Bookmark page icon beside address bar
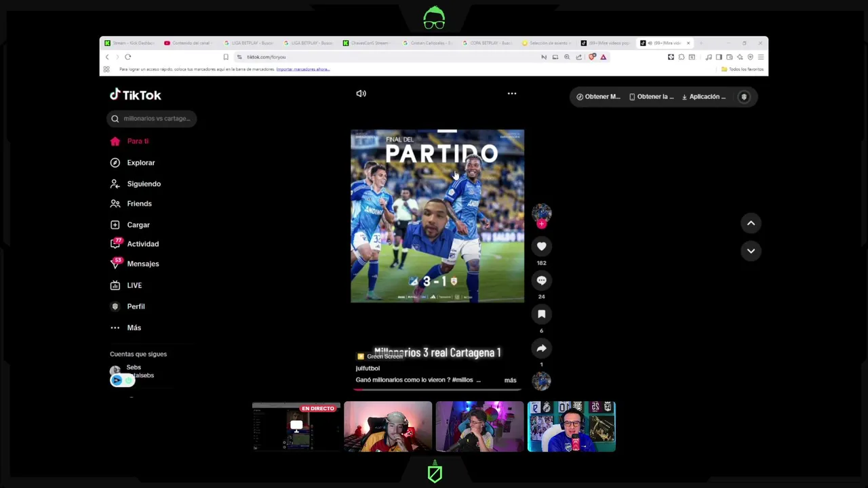 (226, 57)
